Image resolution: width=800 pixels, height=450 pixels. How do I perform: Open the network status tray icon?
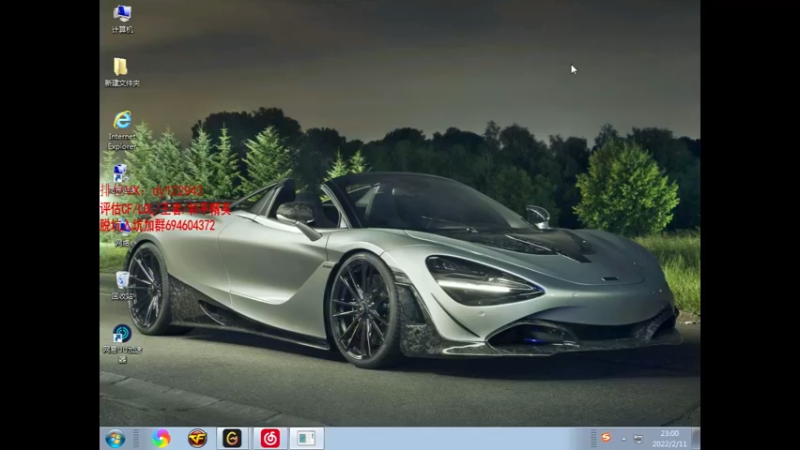click(638, 439)
